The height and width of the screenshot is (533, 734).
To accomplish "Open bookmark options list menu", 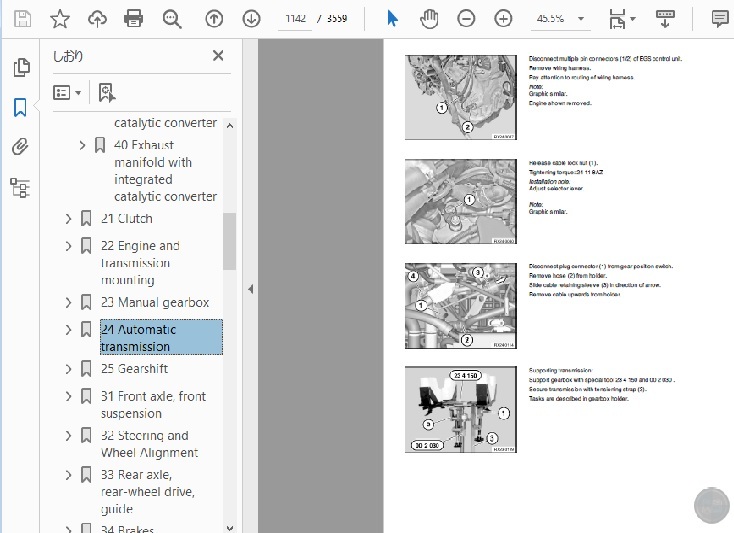I will [x=67, y=93].
